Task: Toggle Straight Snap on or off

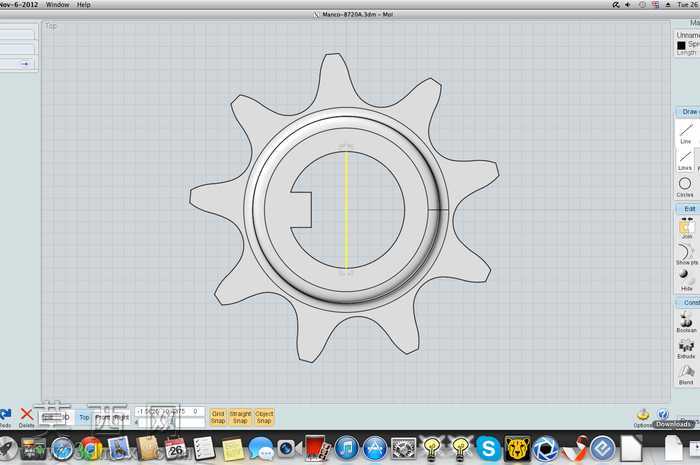Action: pyautogui.click(x=240, y=417)
